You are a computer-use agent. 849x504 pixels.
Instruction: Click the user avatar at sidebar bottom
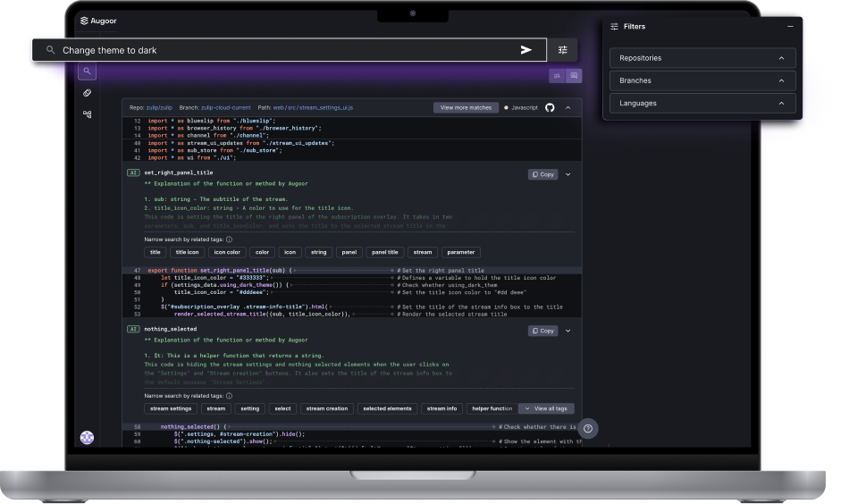pyautogui.click(x=88, y=437)
